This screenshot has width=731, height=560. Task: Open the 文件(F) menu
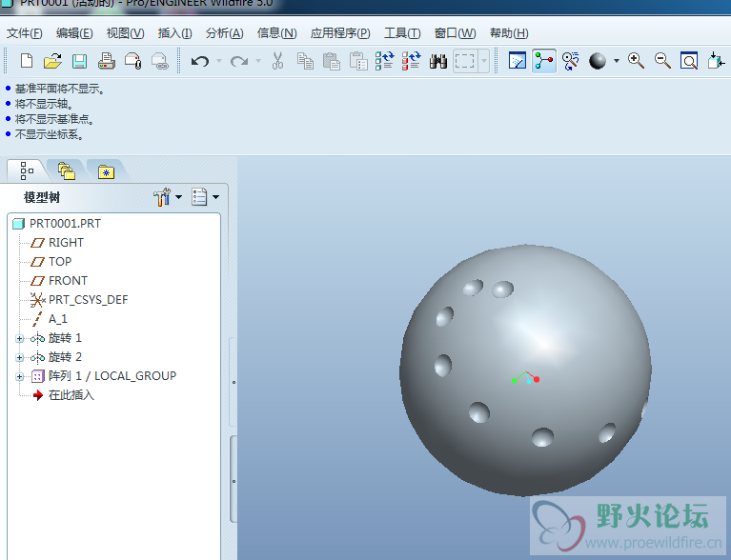point(24,33)
